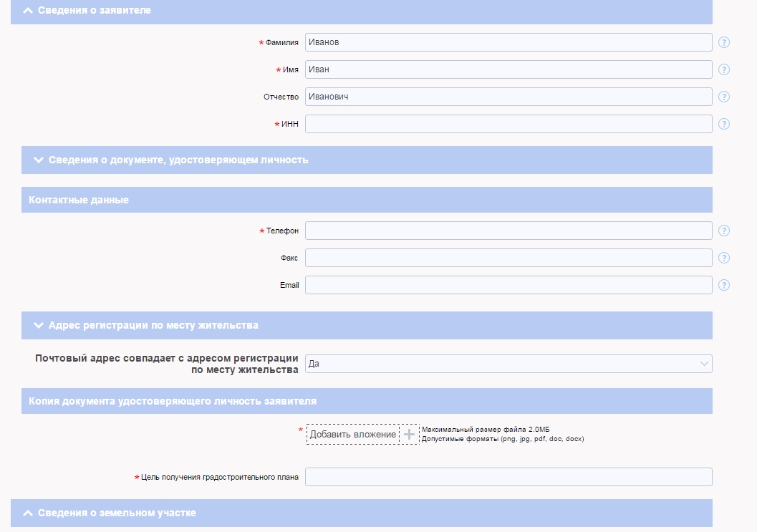
Task: Show help for Телефон field
Action: [724, 231]
